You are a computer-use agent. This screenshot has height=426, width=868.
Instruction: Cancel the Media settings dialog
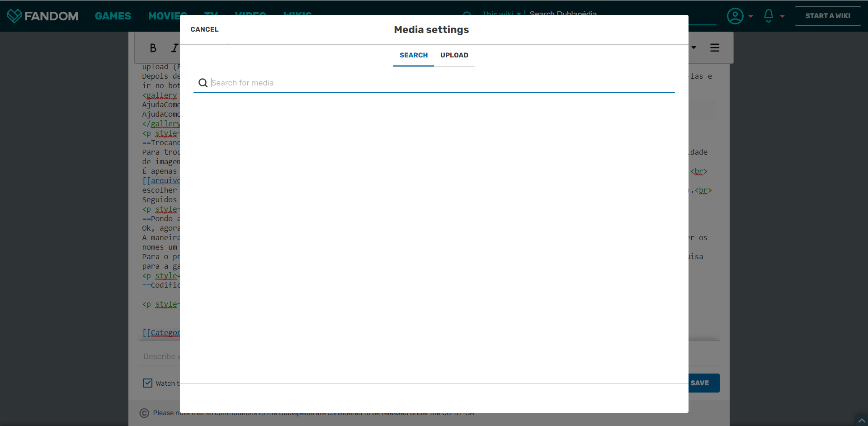tap(204, 29)
